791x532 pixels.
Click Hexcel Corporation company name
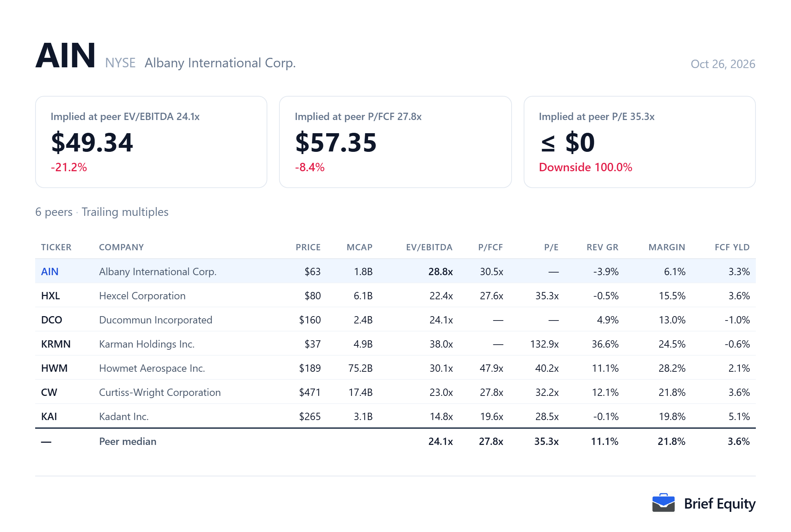coord(142,296)
